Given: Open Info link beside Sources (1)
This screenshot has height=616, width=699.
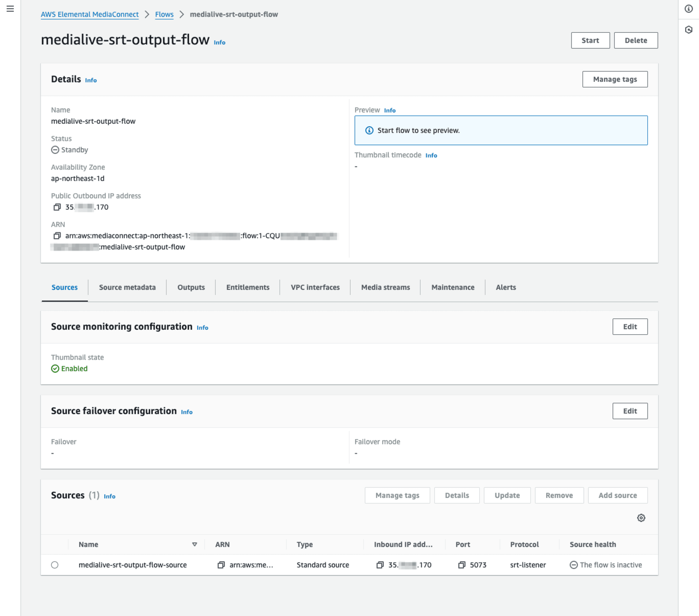Looking at the screenshot, I should pyautogui.click(x=109, y=496).
